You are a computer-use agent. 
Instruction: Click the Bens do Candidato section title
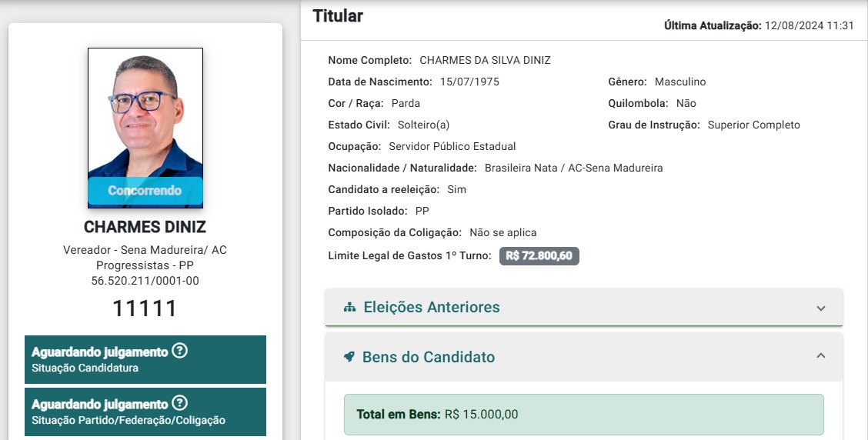(x=429, y=357)
